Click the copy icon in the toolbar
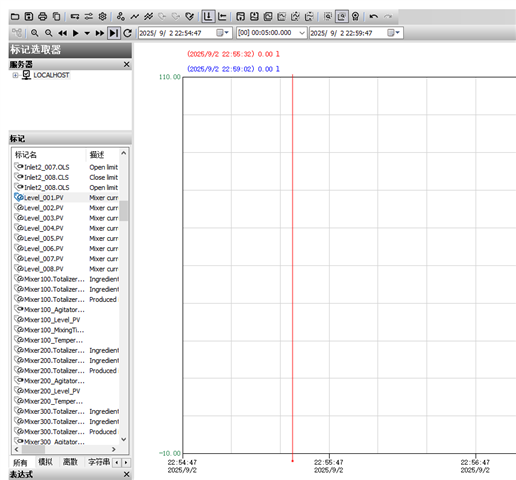This screenshot has width=516, height=480. click(x=57, y=16)
